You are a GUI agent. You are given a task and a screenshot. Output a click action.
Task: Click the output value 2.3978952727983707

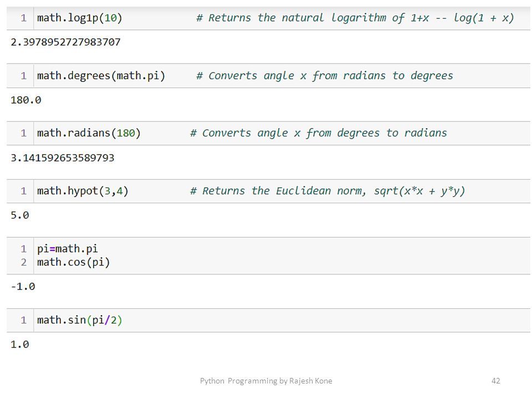point(65,42)
